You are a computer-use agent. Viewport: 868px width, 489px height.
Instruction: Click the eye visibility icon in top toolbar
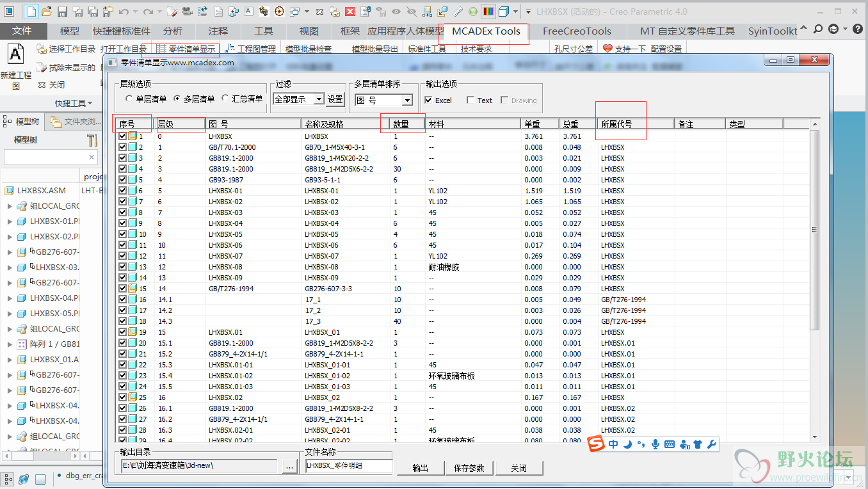click(396, 12)
